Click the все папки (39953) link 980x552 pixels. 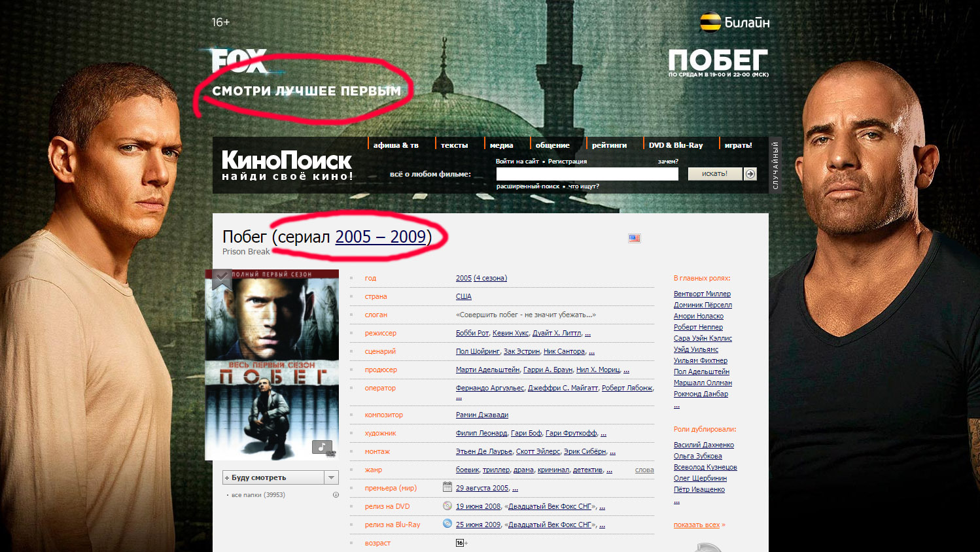click(258, 495)
